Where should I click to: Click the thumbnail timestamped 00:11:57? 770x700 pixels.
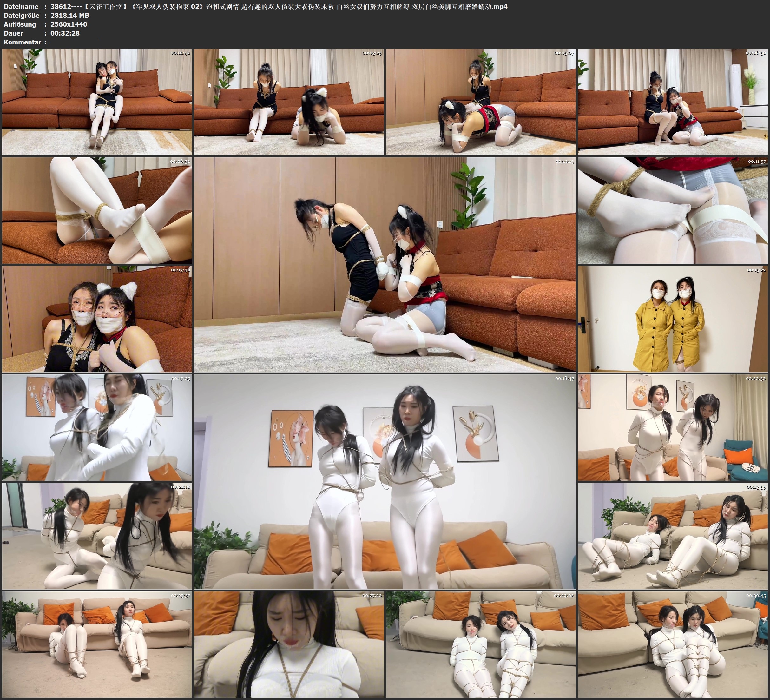[x=673, y=210]
